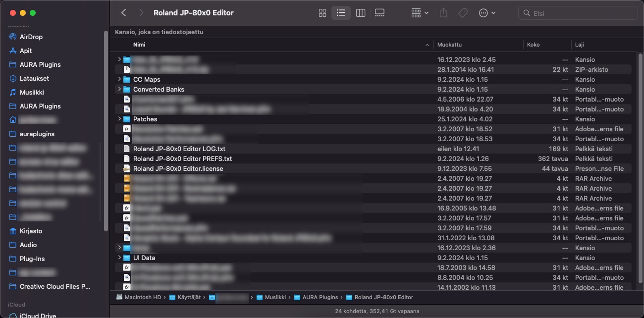Click AURA Plugins in the path bar

[316, 297]
